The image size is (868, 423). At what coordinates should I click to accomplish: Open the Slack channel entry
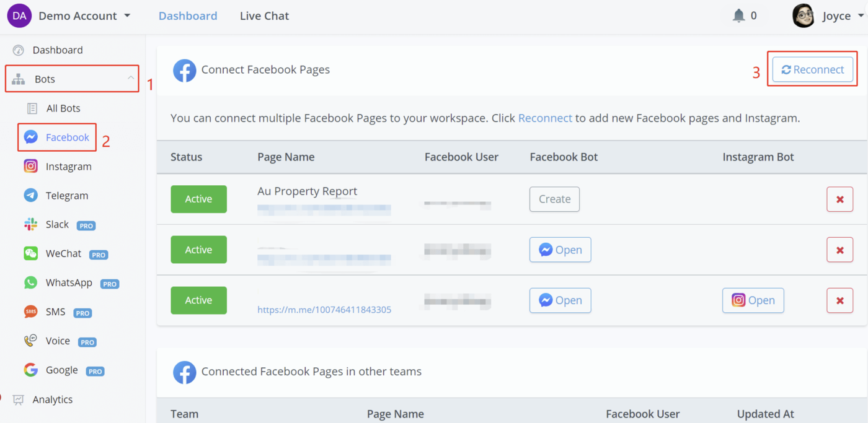(57, 225)
